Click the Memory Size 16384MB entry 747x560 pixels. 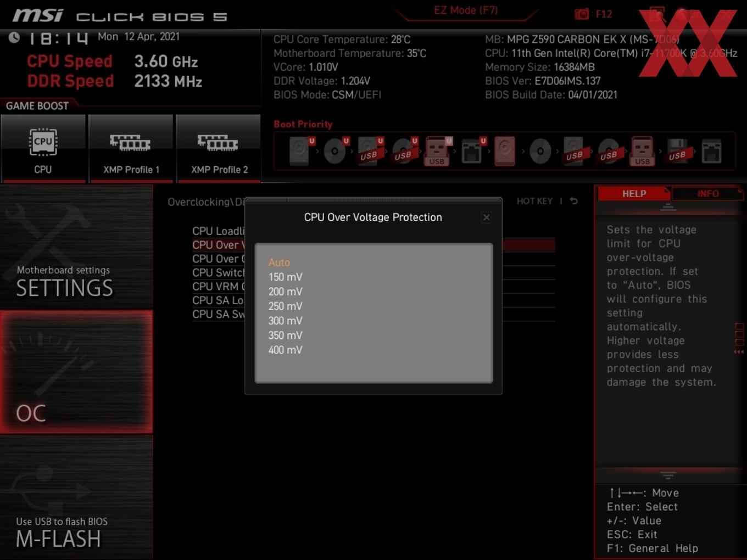540,67
